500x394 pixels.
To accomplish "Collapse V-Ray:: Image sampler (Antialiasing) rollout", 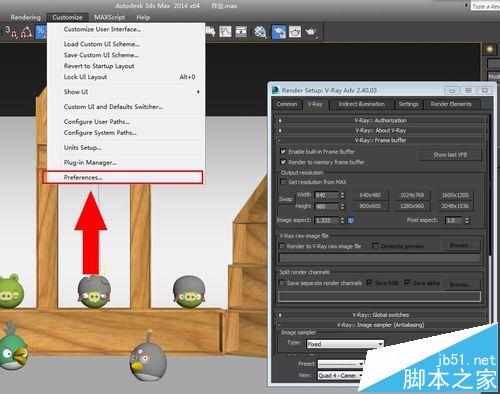I will (380, 325).
